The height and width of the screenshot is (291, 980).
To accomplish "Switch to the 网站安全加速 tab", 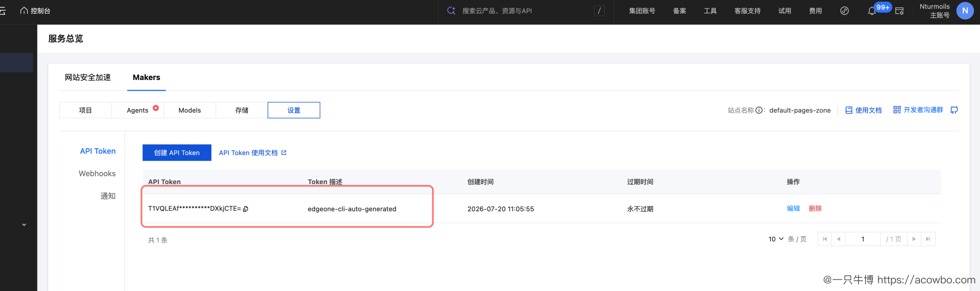I will click(88, 77).
